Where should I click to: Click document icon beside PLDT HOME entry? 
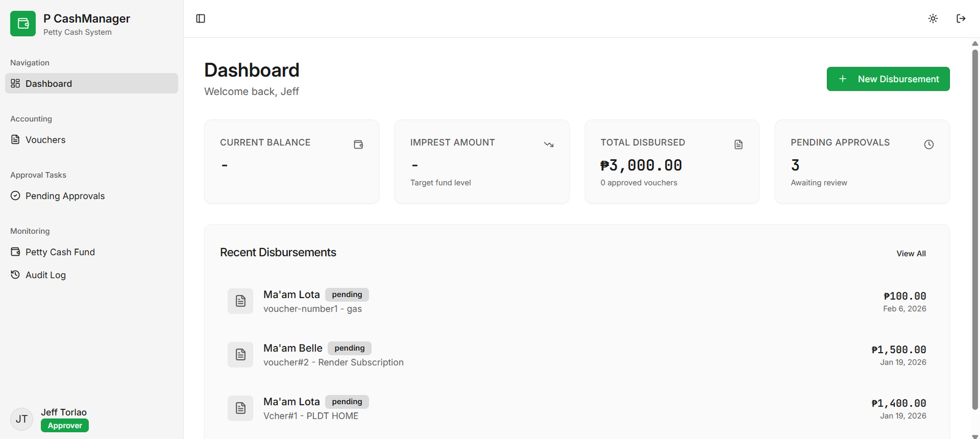tap(240, 408)
